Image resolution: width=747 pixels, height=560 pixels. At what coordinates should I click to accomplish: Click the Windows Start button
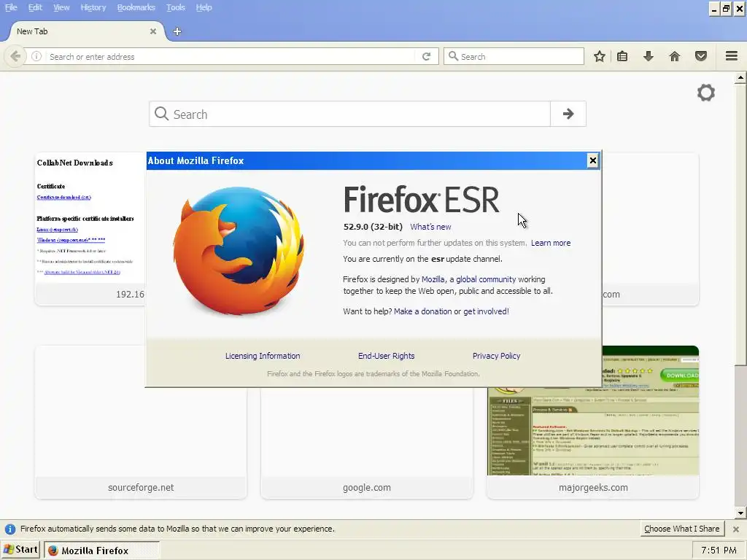[20, 550]
